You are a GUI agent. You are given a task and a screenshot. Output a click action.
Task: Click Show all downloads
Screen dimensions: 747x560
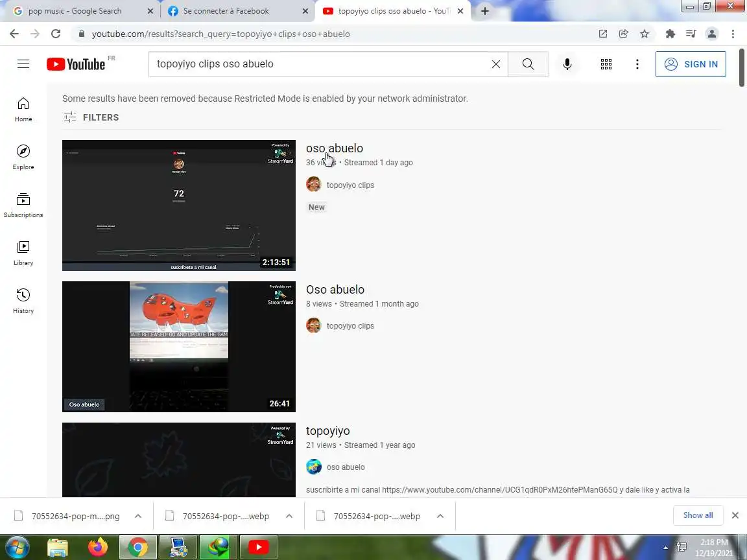698,515
